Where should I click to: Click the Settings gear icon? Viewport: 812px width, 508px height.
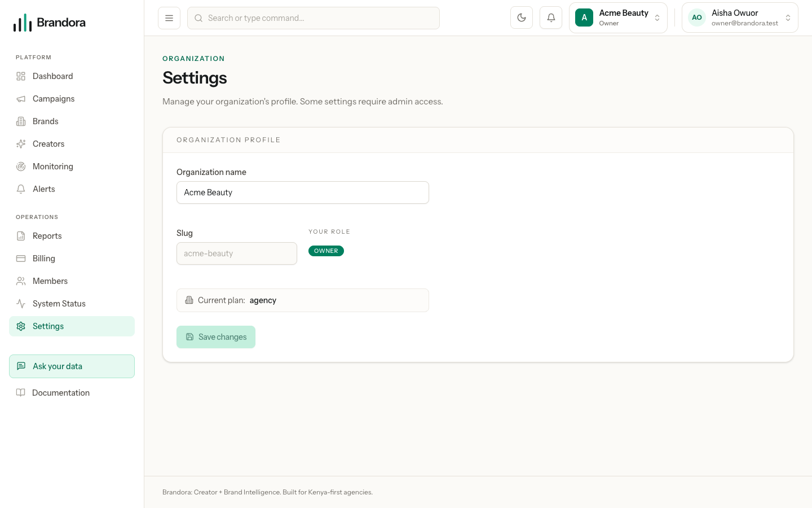point(21,326)
